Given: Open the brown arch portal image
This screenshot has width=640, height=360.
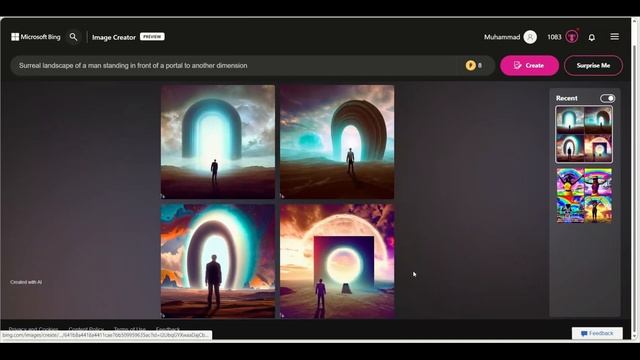Looking at the screenshot, I should [x=337, y=142].
